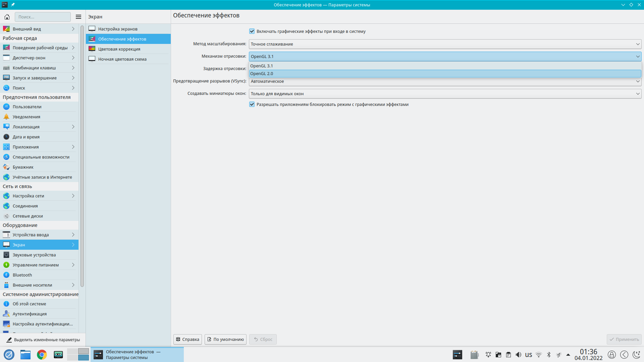Click the volume icon in the system tray

(519, 355)
